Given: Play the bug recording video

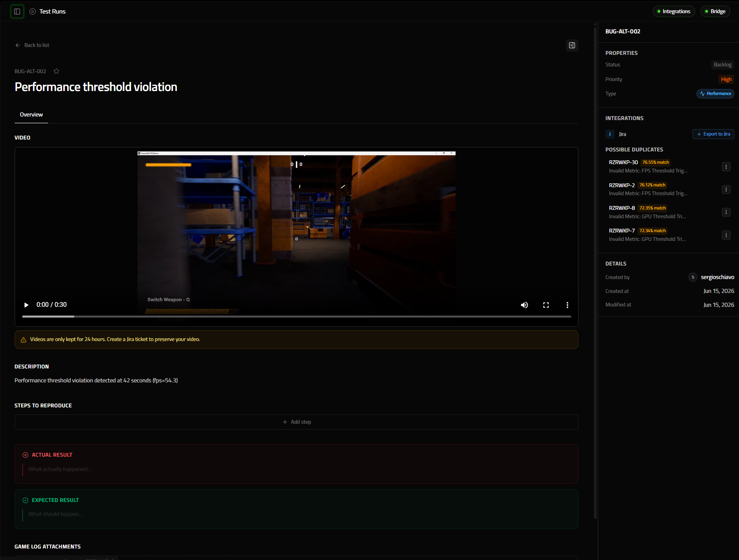Looking at the screenshot, I should coord(26,305).
